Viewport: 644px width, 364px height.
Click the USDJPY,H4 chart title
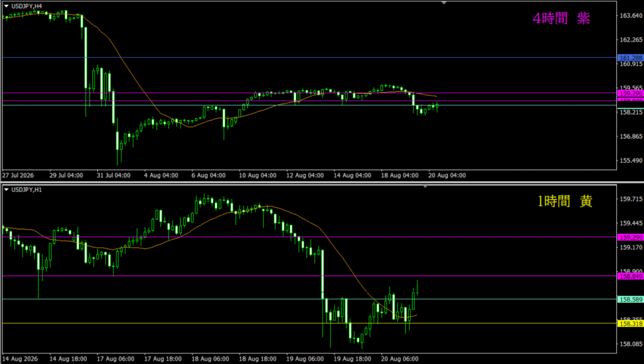pyautogui.click(x=26, y=6)
